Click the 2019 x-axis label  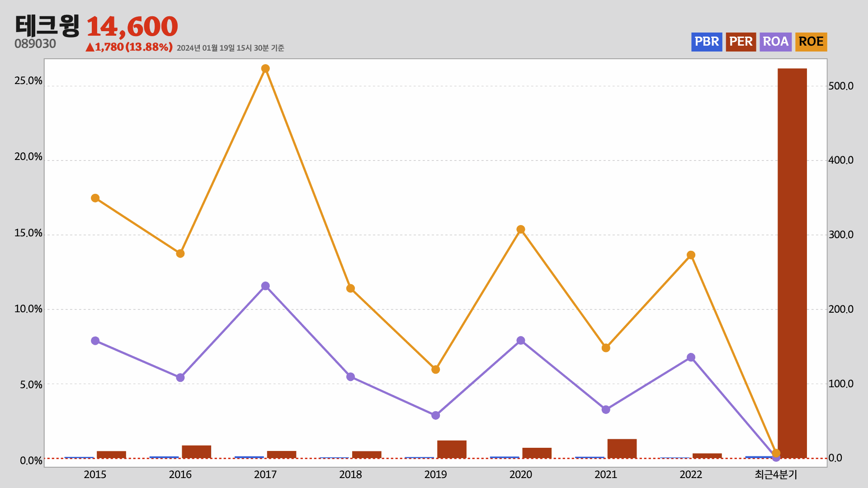pos(436,474)
